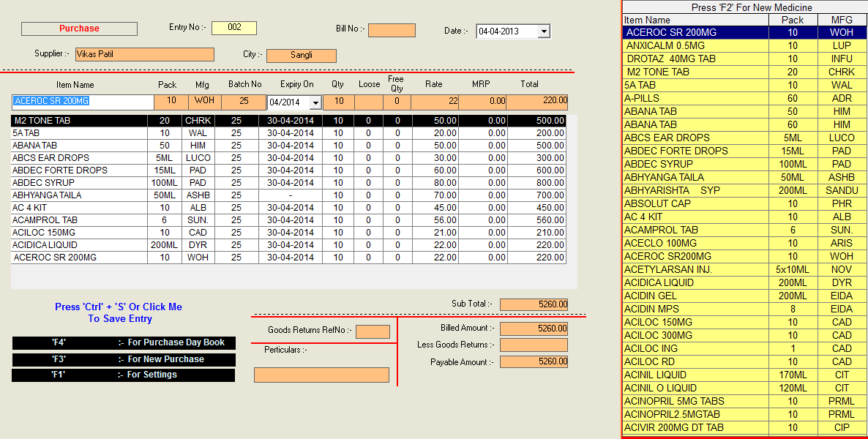This screenshot has width=868, height=439.
Task: Click the Batch No entry field
Action: tap(244, 102)
